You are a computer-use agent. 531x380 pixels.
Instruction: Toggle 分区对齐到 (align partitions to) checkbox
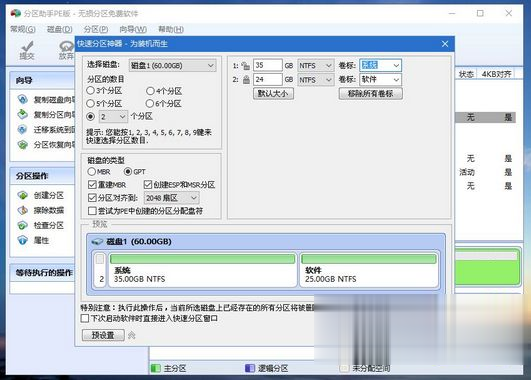click(x=92, y=197)
